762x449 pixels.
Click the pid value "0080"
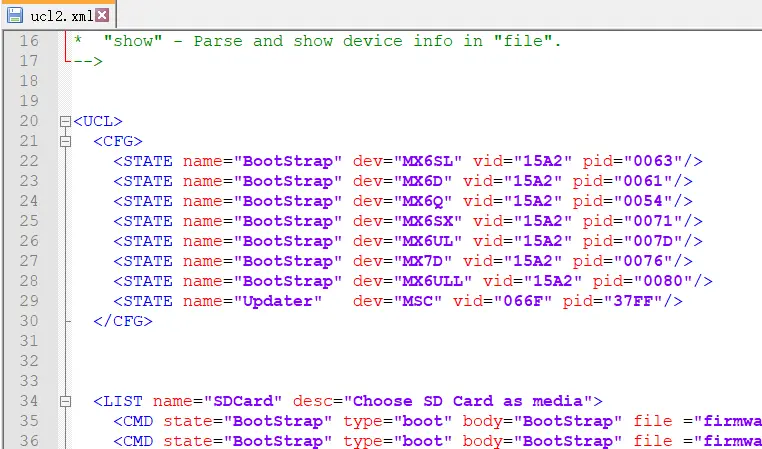pos(663,281)
